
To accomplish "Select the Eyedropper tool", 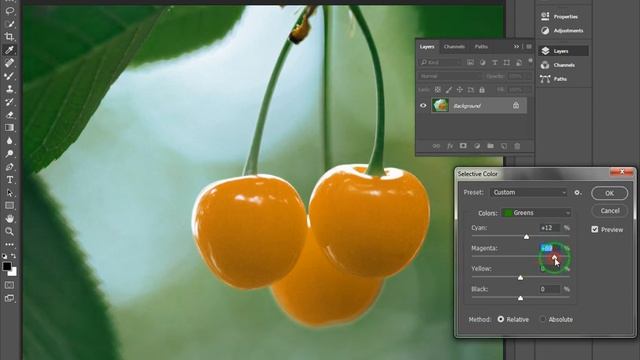I will [9, 50].
